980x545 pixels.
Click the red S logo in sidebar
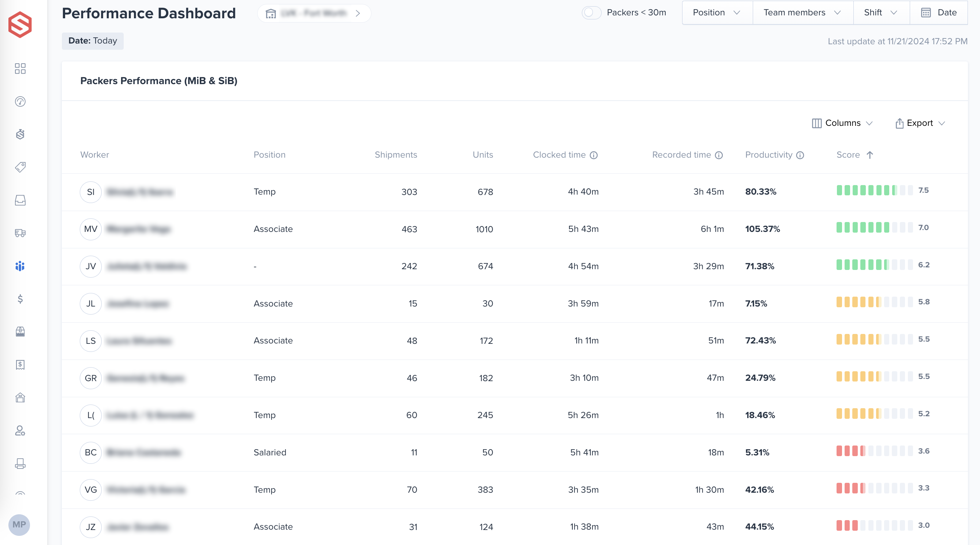(20, 25)
